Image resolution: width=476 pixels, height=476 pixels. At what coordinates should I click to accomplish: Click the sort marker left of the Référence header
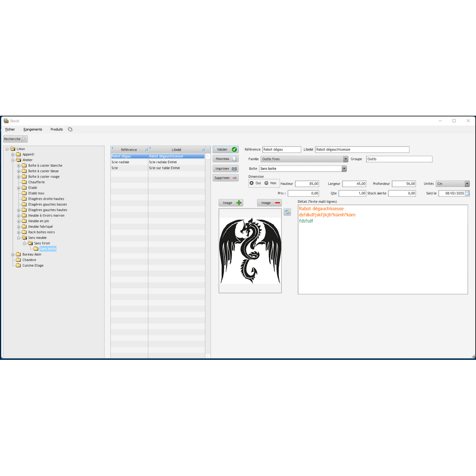(112, 148)
